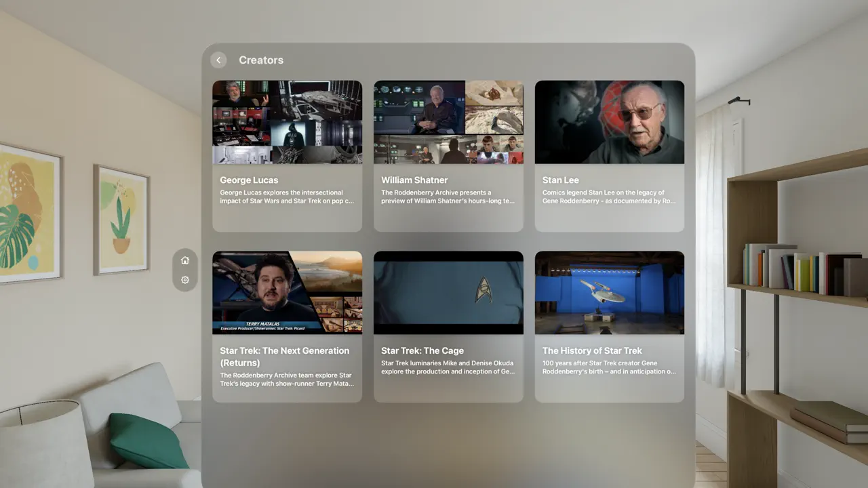
Task: Click description about Roddenberry Archive presents preview
Action: pyautogui.click(x=448, y=197)
